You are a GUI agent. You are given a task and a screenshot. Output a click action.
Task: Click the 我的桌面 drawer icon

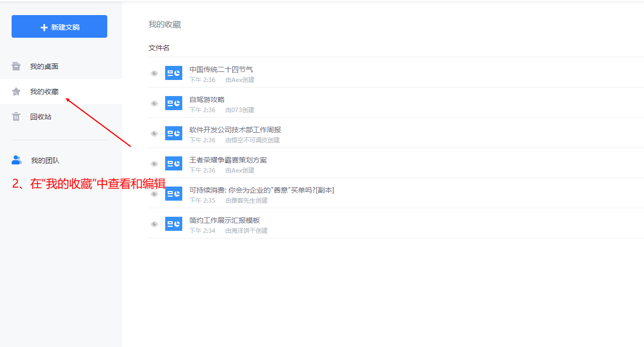16,66
